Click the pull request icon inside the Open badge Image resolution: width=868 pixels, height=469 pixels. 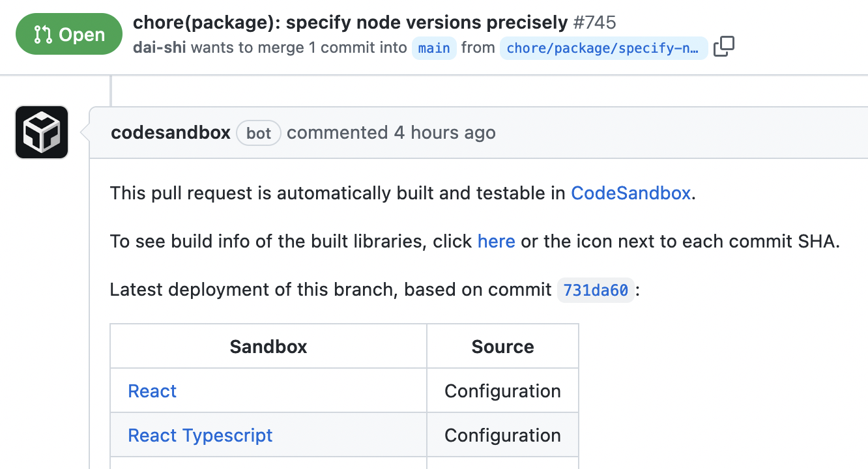click(x=42, y=33)
